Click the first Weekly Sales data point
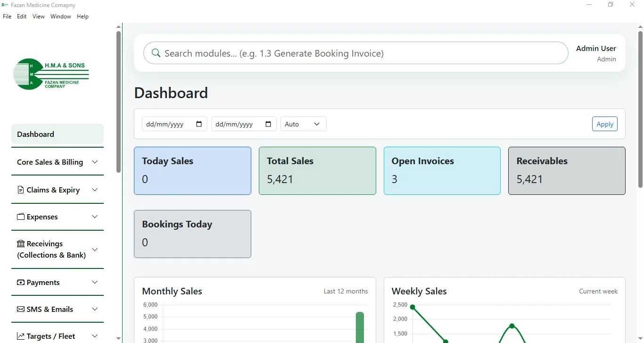Viewport: 644px width, 343px height. pos(413,307)
